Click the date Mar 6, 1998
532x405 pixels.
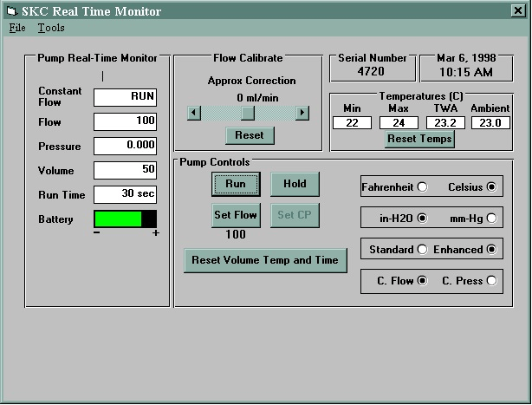[x=466, y=58]
